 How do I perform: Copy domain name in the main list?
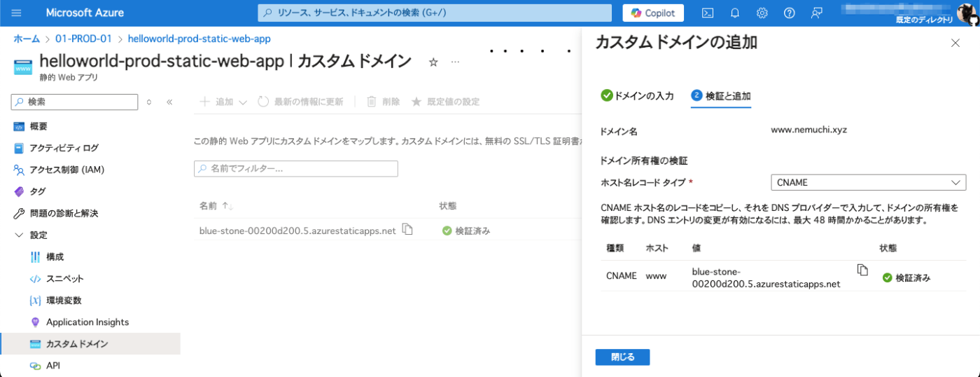click(x=407, y=229)
